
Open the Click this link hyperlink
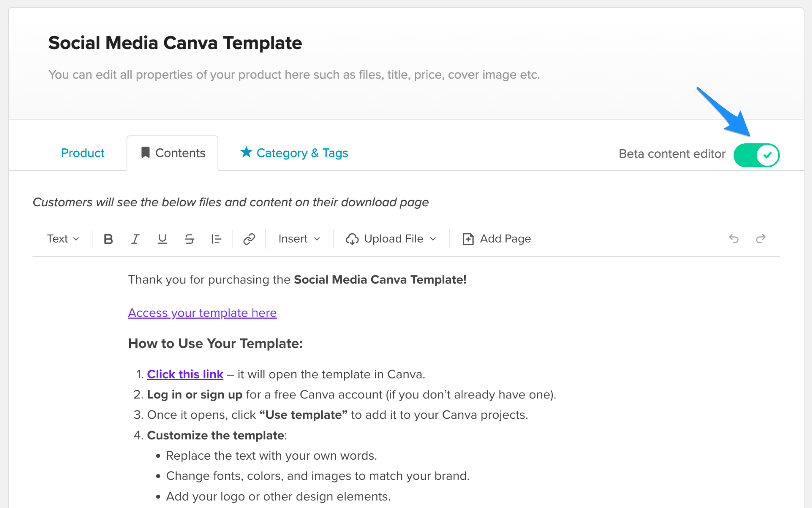[185, 374]
